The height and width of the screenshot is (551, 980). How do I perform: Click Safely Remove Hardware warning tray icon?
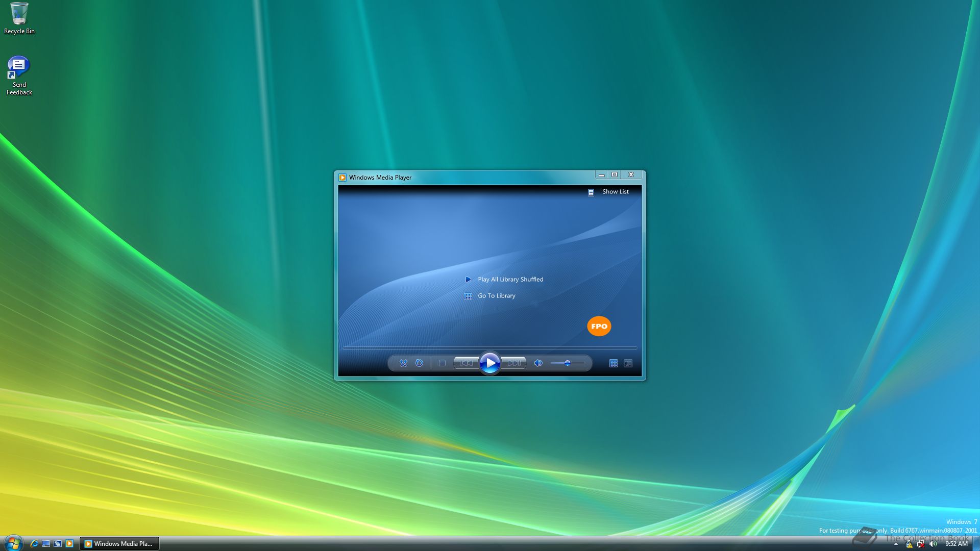(909, 544)
